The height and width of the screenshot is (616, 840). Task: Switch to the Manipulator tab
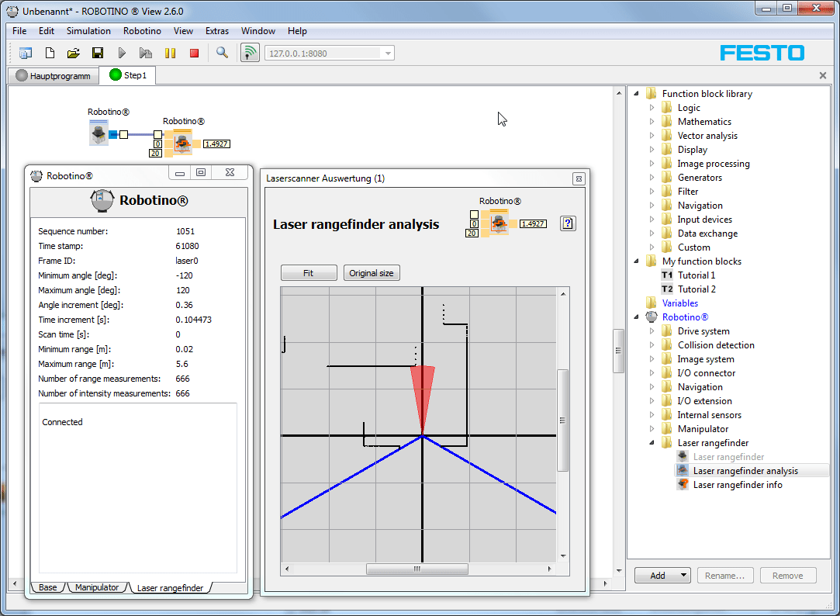coord(97,587)
